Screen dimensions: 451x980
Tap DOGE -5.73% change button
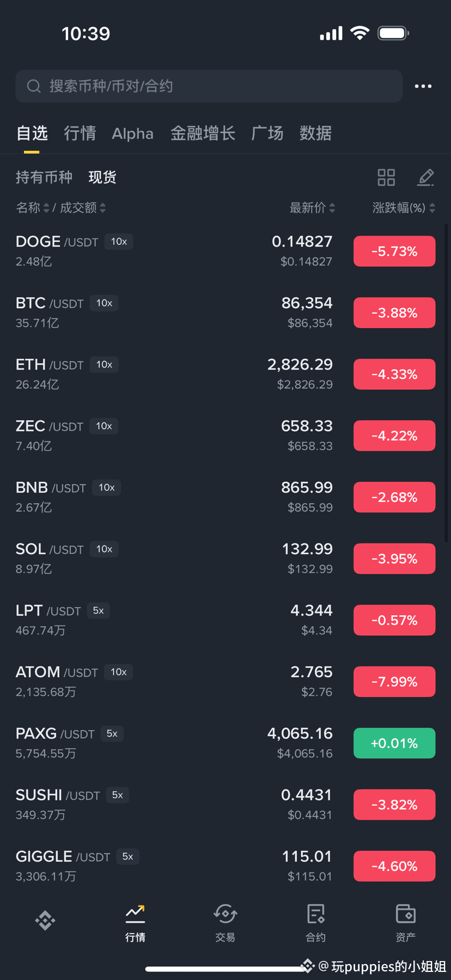tap(394, 252)
